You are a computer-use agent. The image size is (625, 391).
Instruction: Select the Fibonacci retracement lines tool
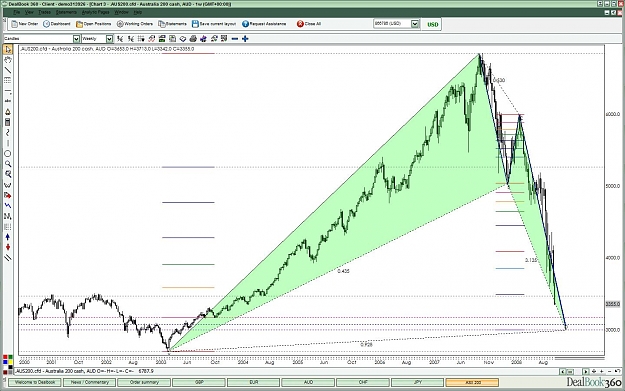tap(8, 81)
